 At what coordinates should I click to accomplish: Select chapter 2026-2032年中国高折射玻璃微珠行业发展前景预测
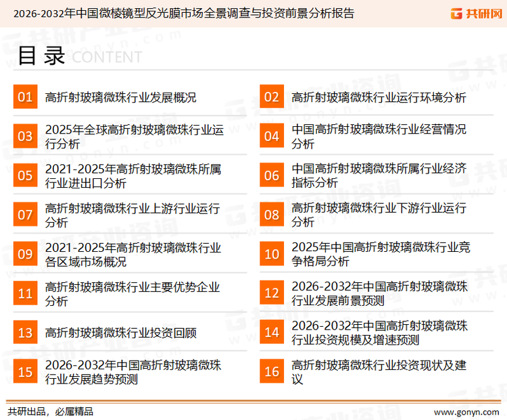pos(379,293)
